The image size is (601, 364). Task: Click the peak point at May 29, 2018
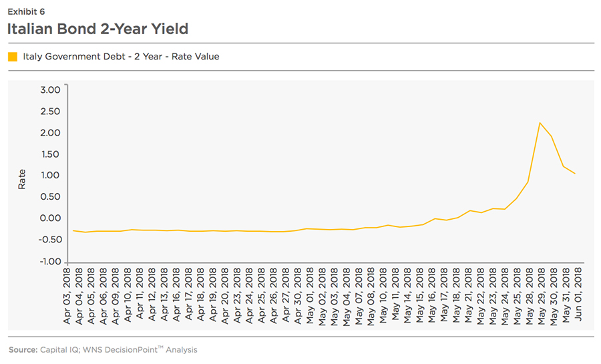[x=540, y=123]
